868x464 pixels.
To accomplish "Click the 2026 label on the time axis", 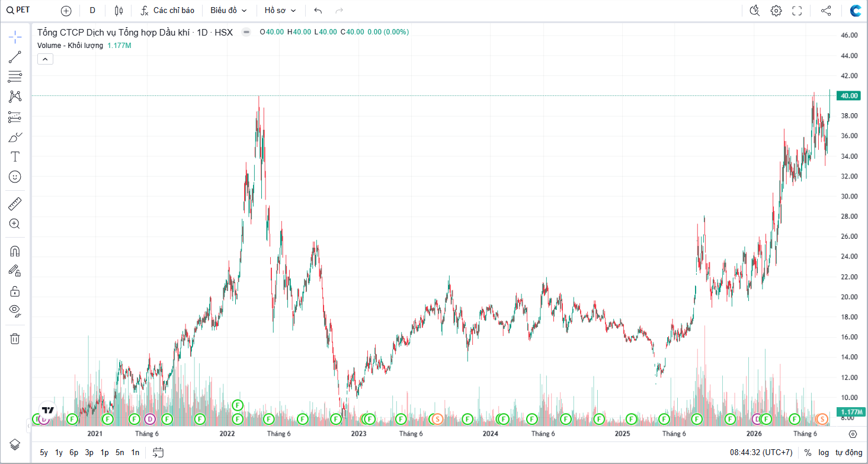I will click(x=754, y=434).
